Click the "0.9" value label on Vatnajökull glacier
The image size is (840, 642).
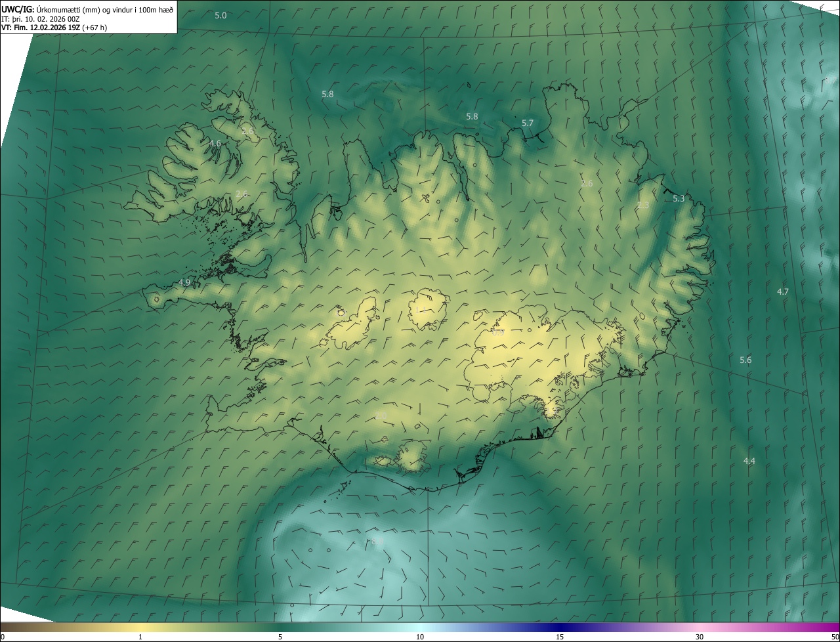coord(498,332)
